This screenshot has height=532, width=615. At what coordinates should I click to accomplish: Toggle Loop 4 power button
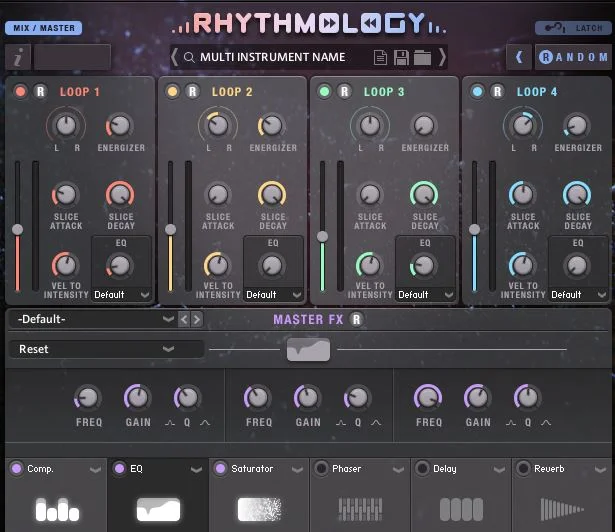(x=477, y=91)
